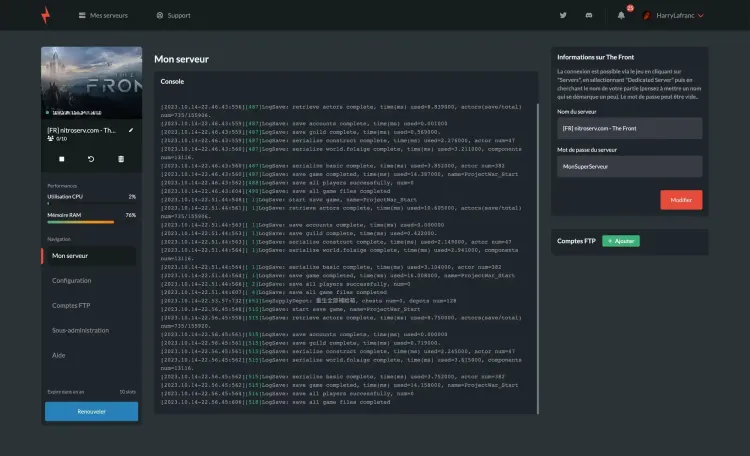
Task: Click the '10 slots' text
Action: 127,392
